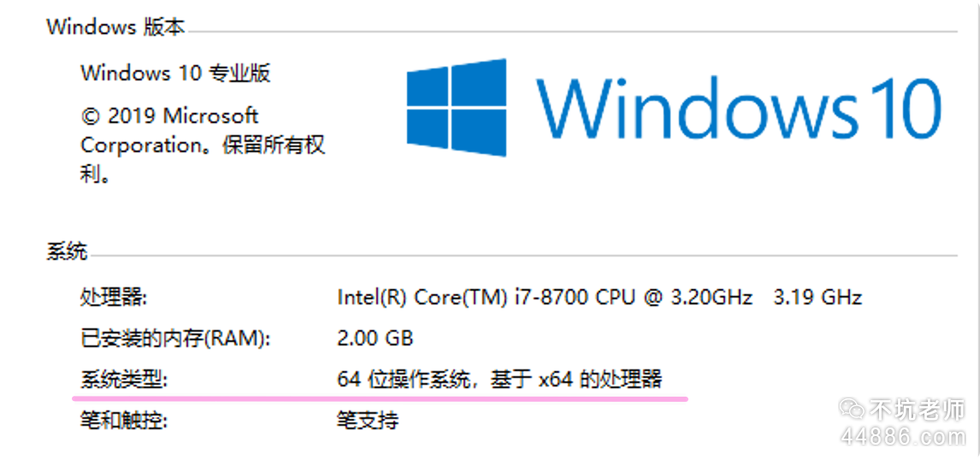Select the Intel Core i7-8700 CPU text
This screenshot has width=980, height=460.
[545, 298]
